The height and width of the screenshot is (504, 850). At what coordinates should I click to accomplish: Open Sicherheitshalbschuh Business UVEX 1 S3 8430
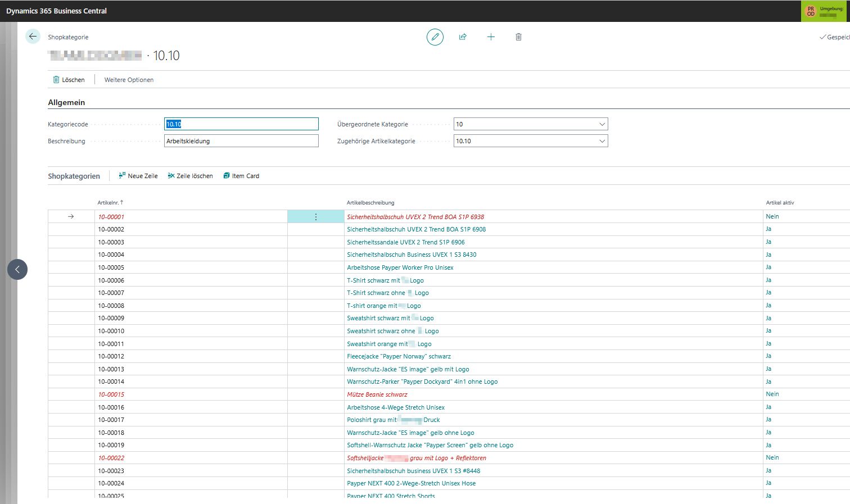412,255
